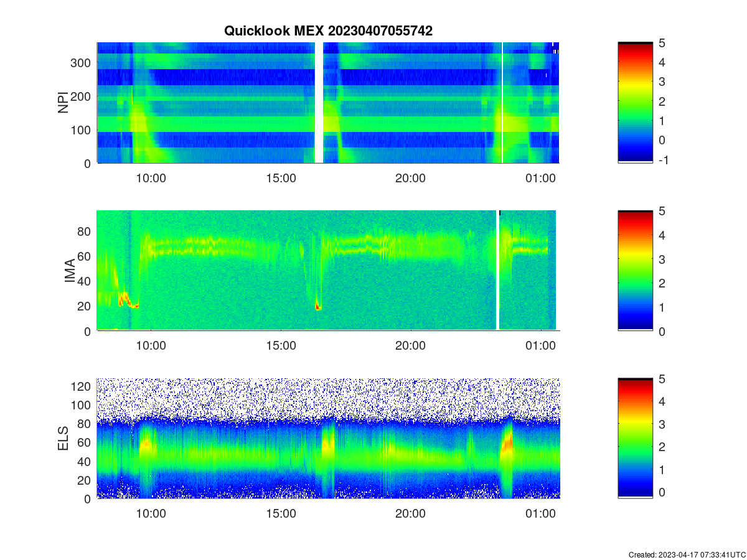Click the 10:00 tick under the ELS plot
This screenshot has width=747, height=560.
[x=151, y=513]
